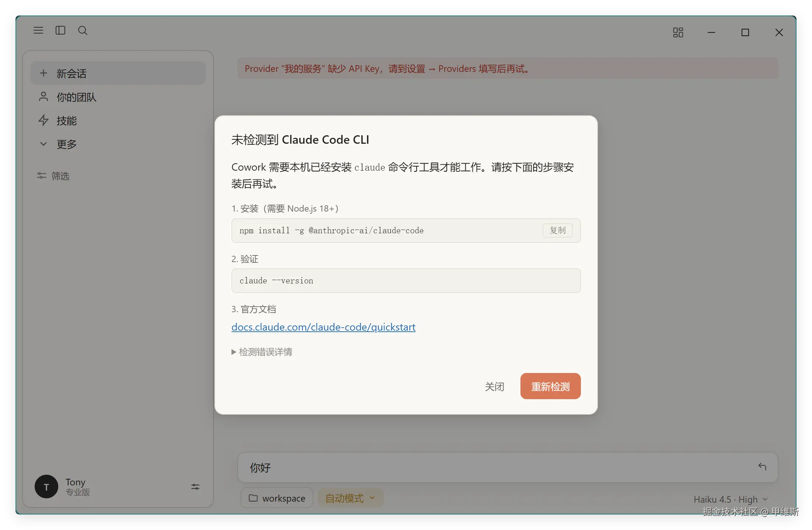This screenshot has height=530, width=812.
Task: Select the npm install command text
Action: coord(331,231)
